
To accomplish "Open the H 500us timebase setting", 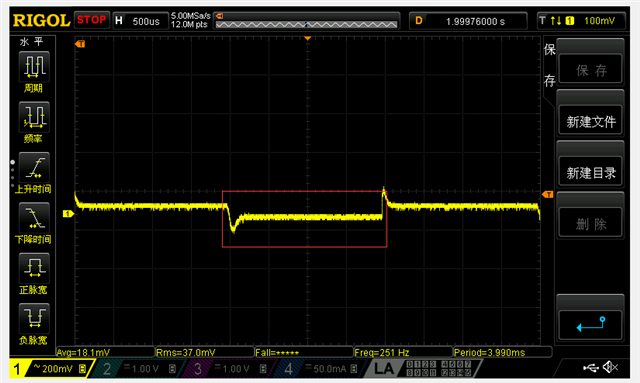I will [140, 21].
